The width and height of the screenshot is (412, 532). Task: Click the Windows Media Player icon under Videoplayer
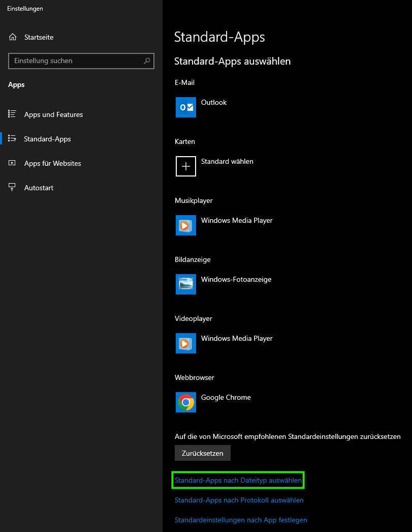tap(185, 343)
